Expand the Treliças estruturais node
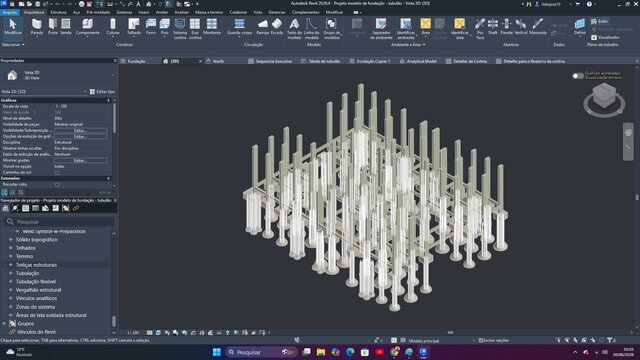The height and width of the screenshot is (360, 640). 11,265
